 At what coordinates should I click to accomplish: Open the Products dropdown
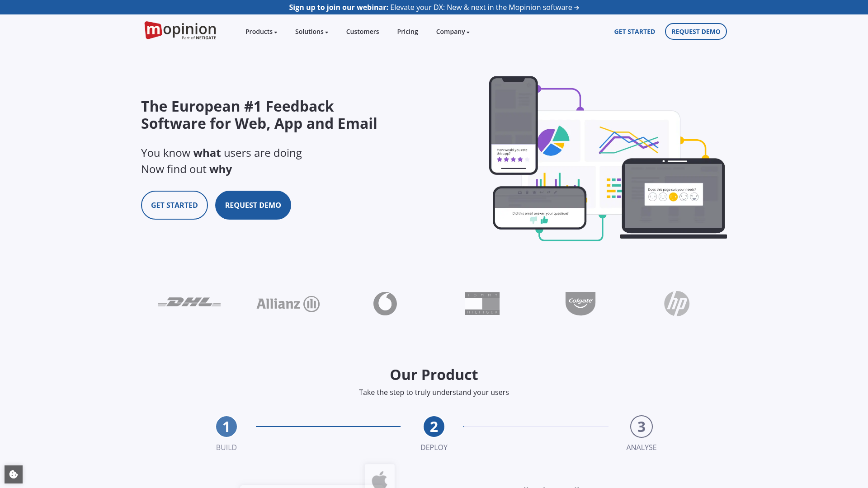point(261,31)
